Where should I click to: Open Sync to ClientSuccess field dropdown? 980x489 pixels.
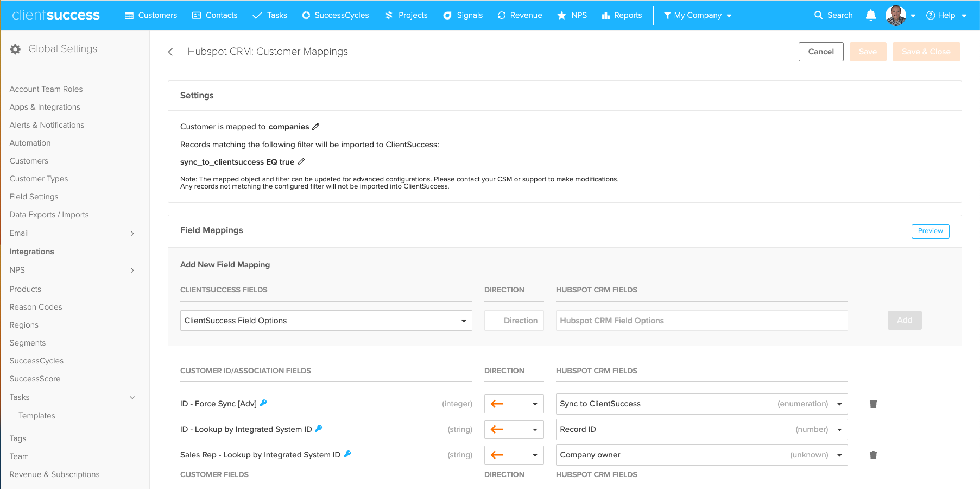pos(701,404)
